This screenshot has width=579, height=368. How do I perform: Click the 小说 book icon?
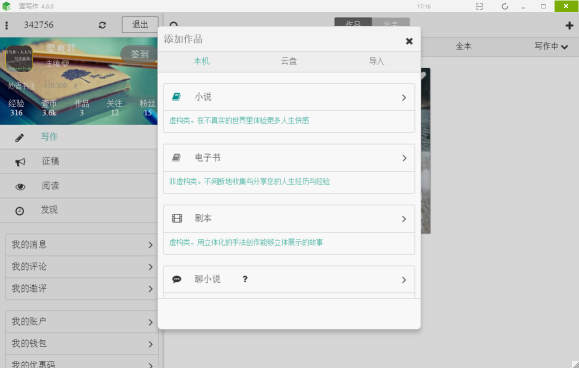click(177, 97)
